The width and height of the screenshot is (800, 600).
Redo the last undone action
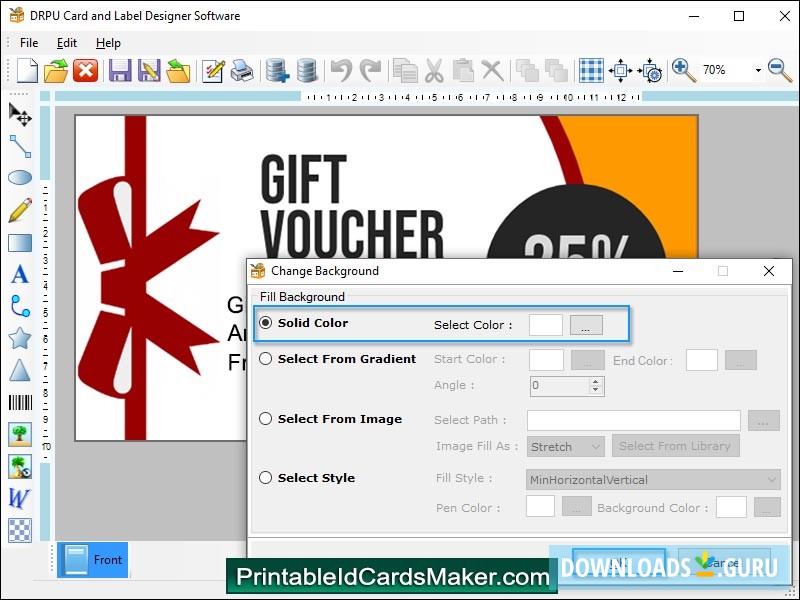(370, 70)
